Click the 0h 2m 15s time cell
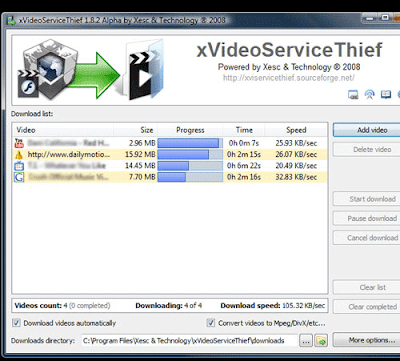400x361 pixels. point(244,155)
